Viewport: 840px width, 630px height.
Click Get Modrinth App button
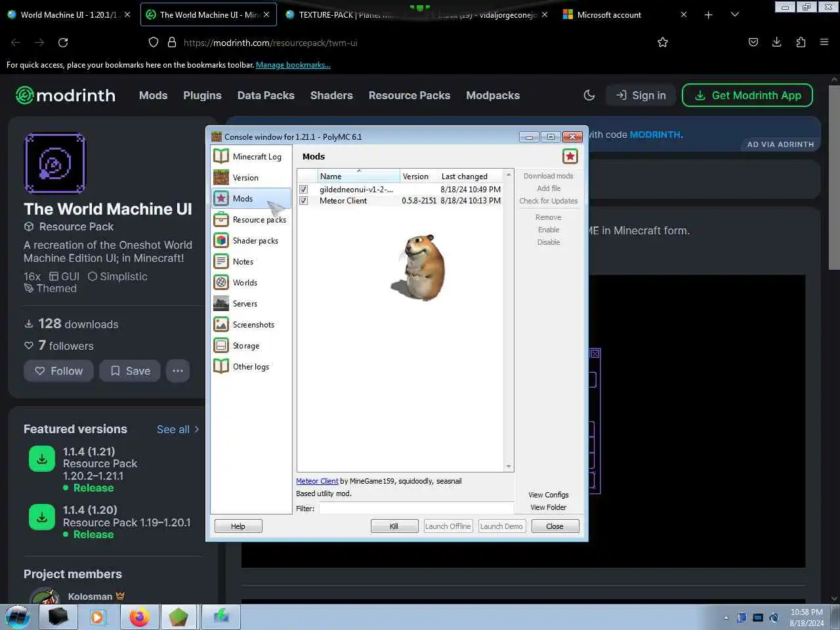coord(747,95)
